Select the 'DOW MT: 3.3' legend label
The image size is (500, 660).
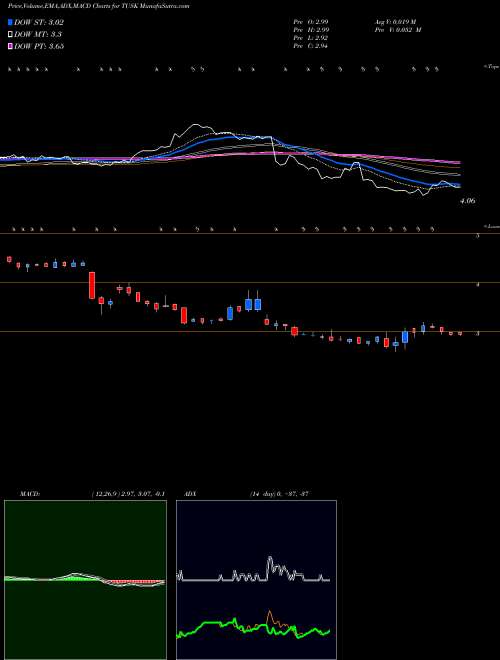[36, 34]
